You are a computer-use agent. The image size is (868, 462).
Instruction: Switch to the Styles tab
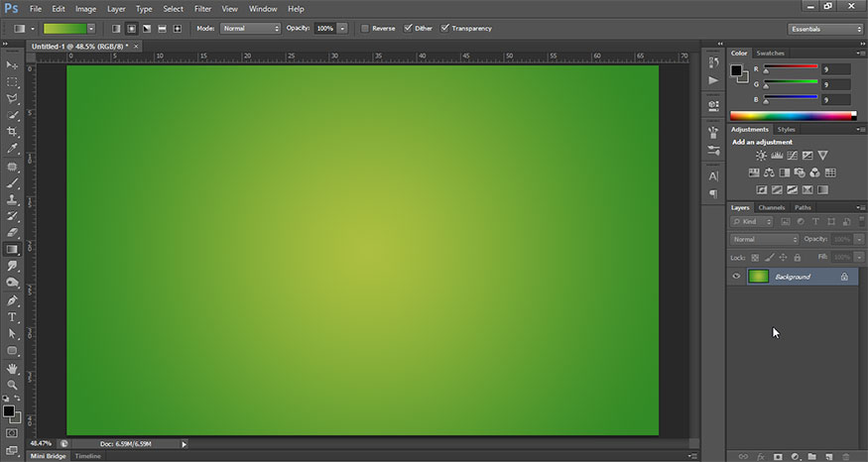pyautogui.click(x=786, y=130)
